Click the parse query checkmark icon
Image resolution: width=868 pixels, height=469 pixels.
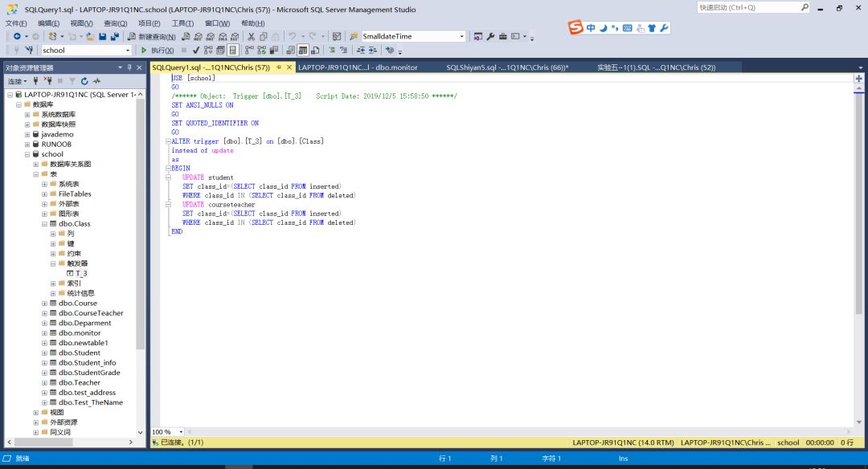196,51
